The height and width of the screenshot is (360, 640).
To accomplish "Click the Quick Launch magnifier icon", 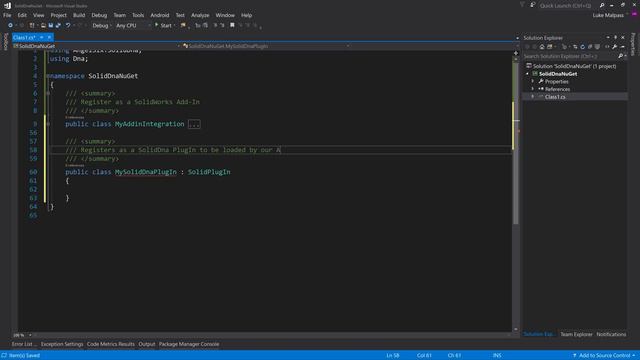I will (x=602, y=5).
